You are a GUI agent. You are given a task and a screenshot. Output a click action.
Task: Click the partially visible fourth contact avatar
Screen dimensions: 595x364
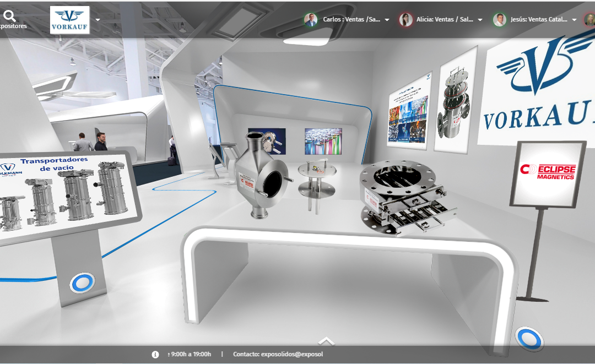click(591, 20)
